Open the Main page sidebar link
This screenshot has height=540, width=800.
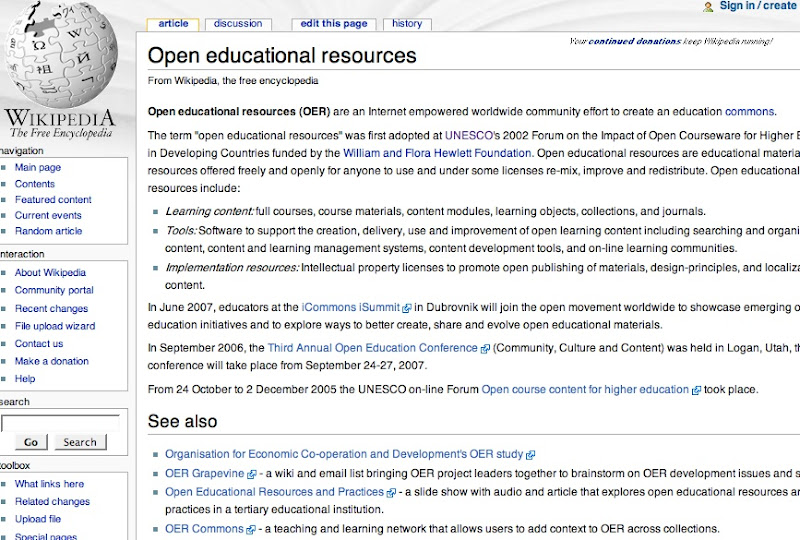(38, 168)
